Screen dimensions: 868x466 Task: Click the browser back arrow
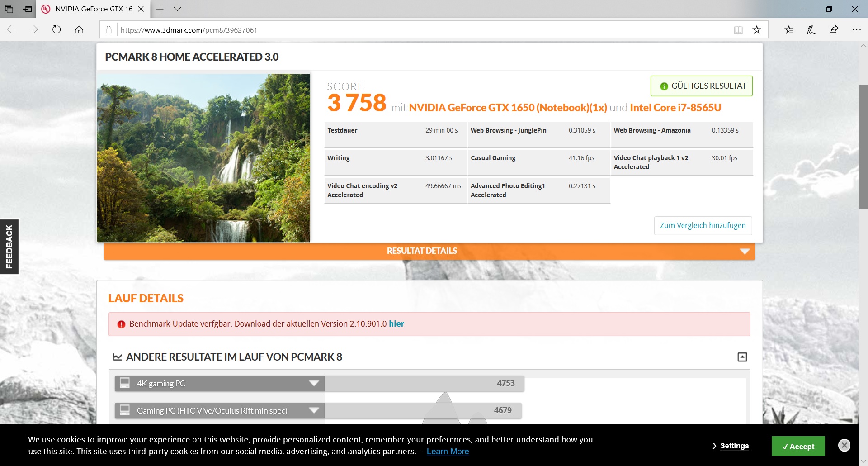coord(11,30)
